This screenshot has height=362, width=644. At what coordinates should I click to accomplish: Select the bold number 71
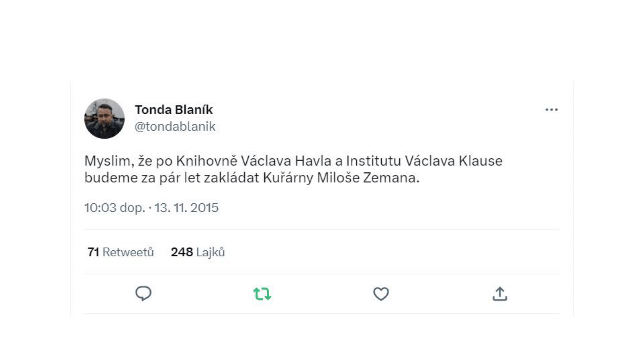(x=93, y=252)
